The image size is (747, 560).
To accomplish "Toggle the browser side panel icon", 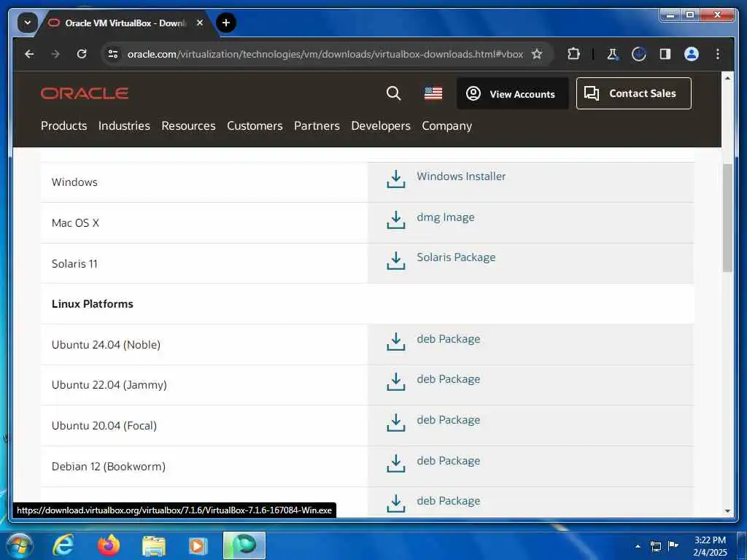I will coord(665,54).
